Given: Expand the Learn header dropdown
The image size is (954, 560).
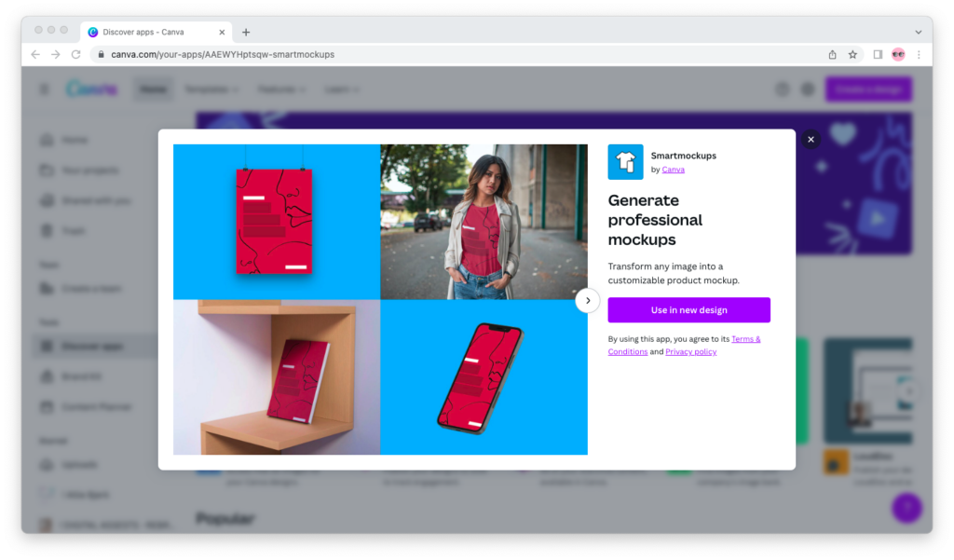Looking at the screenshot, I should [342, 89].
